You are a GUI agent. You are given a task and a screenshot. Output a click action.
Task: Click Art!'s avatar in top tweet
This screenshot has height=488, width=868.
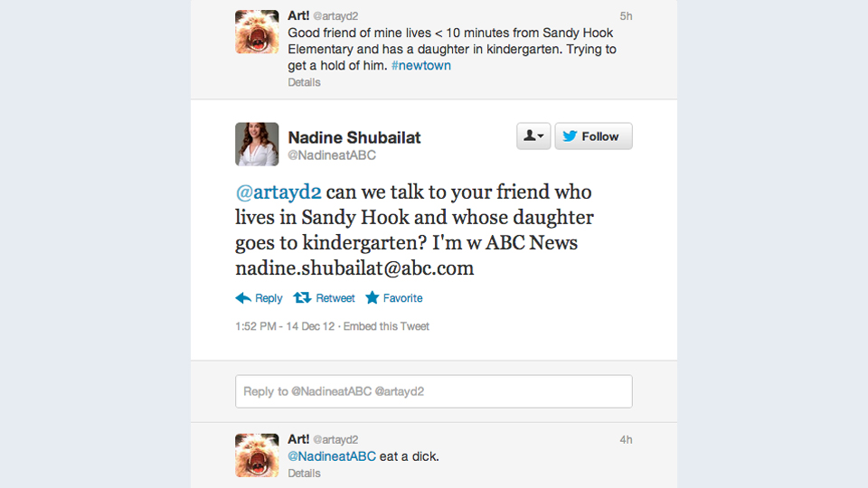[257, 33]
